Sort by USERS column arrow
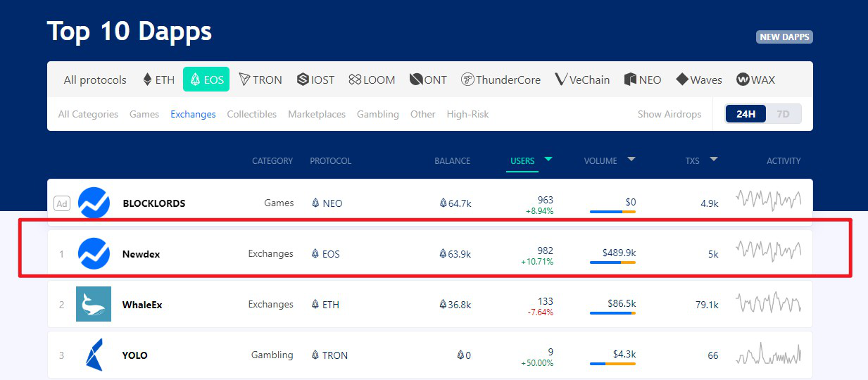 (548, 160)
